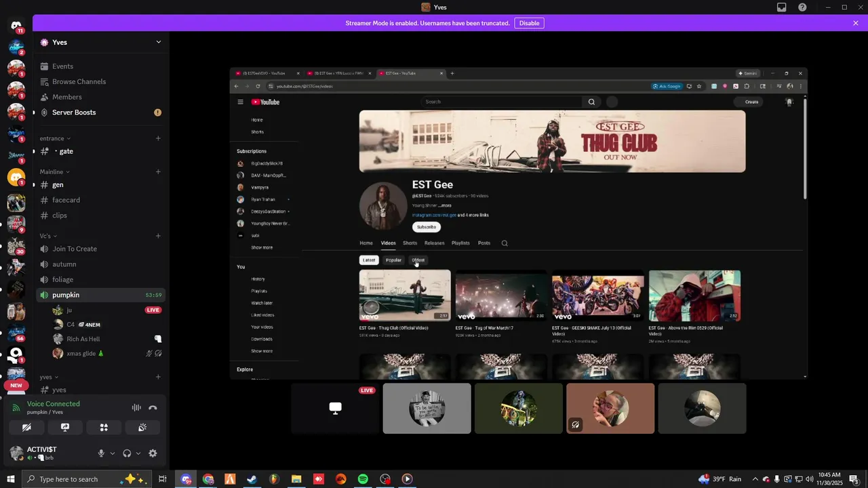Open Server Boosts

point(101,113)
